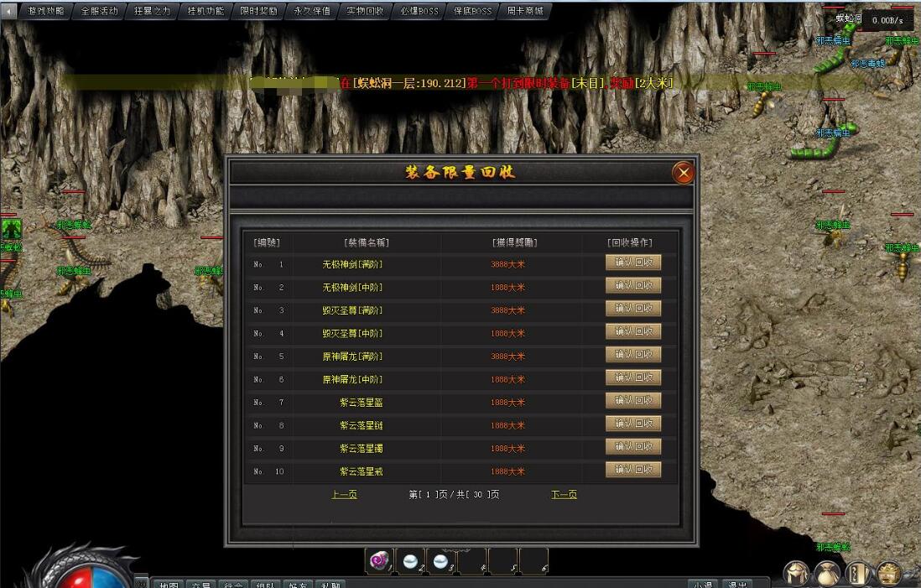
Task: Select the 毁灭圣尊[满阶] equipment name
Action: [x=352, y=310]
